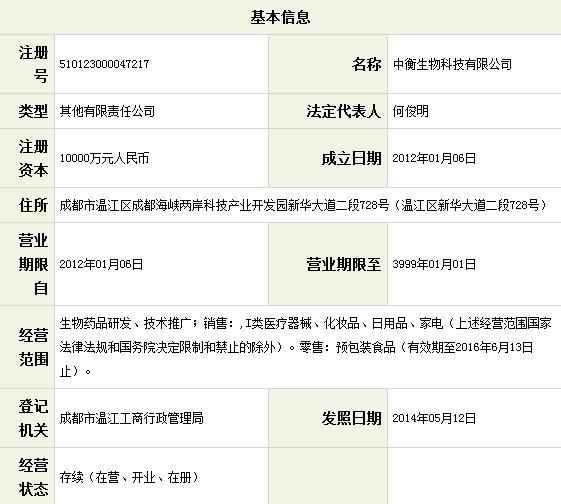
Task: Click status text 存续（在营、开业、在册）
Action: point(129,477)
